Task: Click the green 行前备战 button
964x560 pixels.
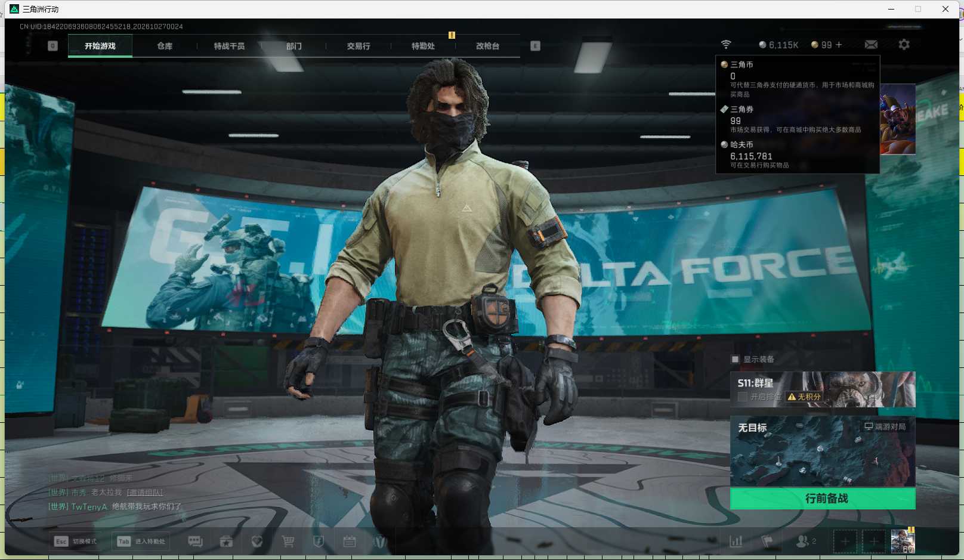Action: pos(823,499)
